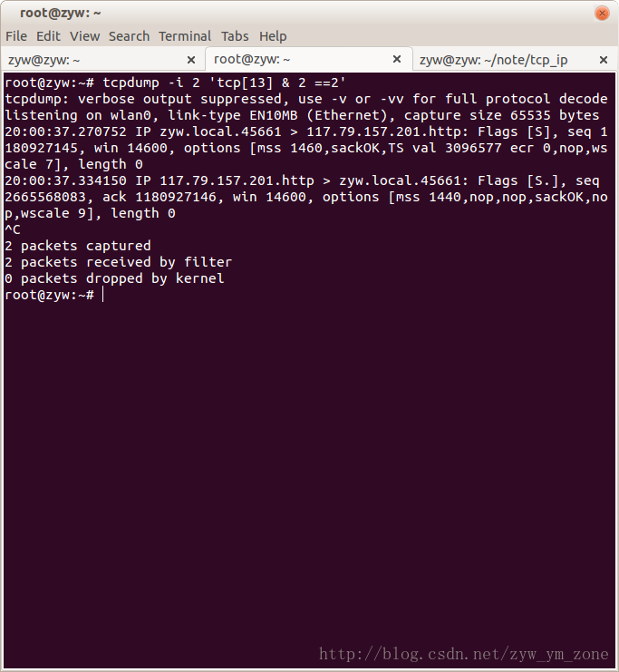Viewport: 619px width, 672px height.
Task: Open the Terminal menu
Action: coord(185,36)
